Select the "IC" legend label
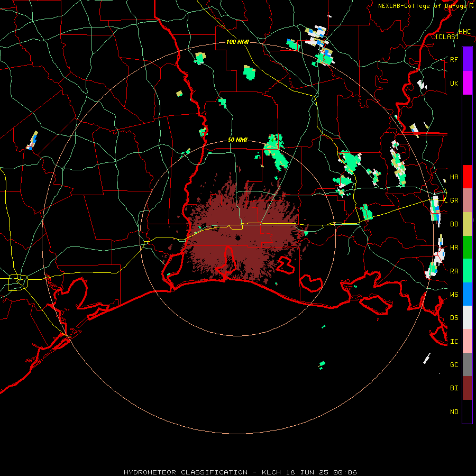476x476 pixels. (454, 342)
